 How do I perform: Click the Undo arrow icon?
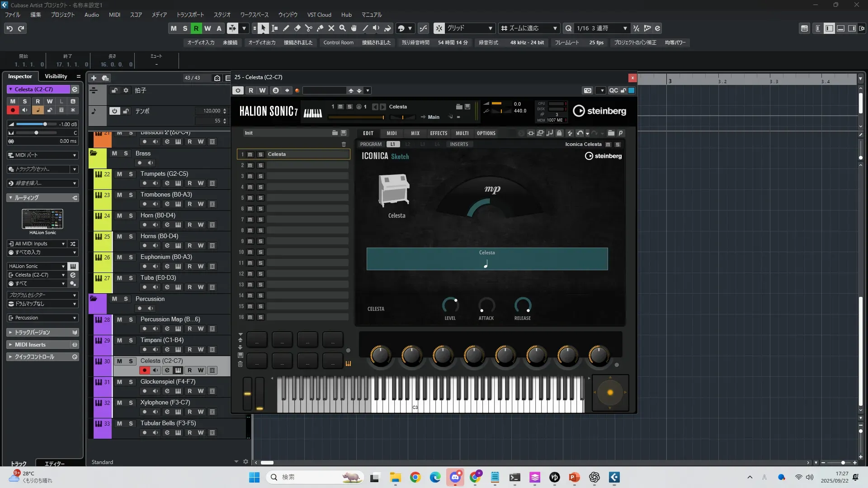(x=9, y=28)
